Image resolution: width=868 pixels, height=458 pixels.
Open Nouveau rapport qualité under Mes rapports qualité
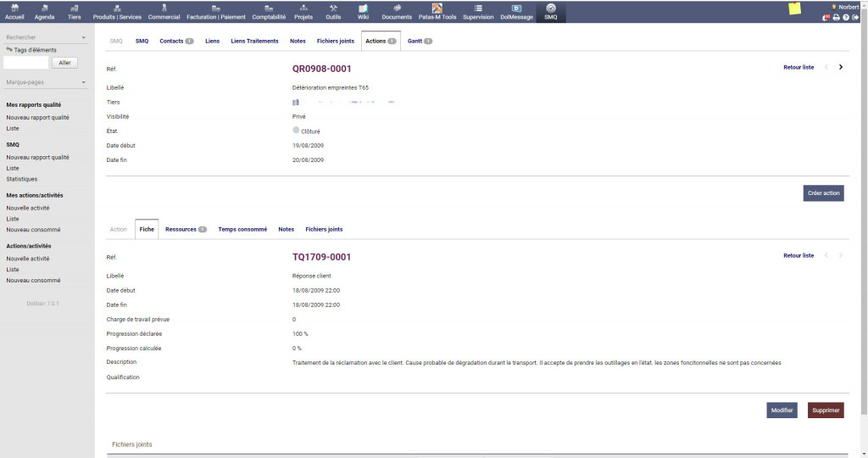[x=37, y=117]
